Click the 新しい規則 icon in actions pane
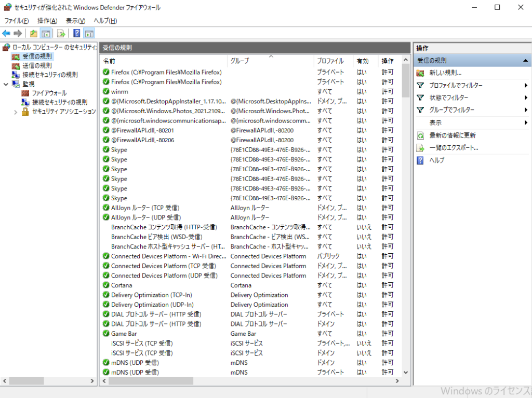Image resolution: width=532 pixels, height=398 pixels. tap(420, 73)
